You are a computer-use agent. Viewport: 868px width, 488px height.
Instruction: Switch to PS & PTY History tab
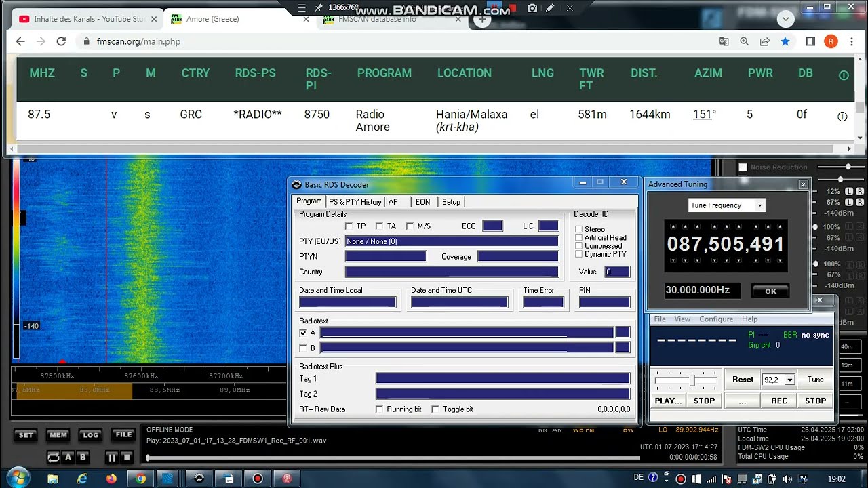tap(355, 202)
